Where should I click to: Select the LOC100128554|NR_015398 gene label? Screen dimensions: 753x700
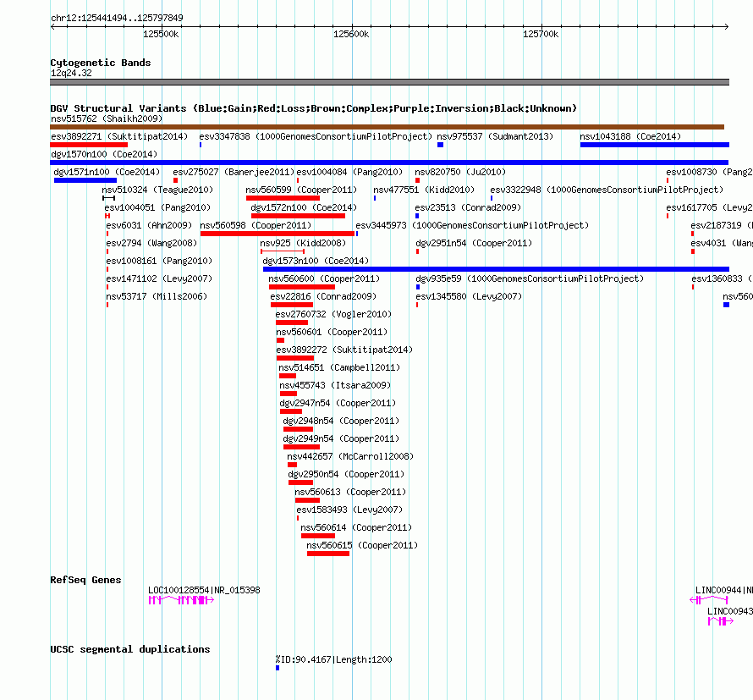[x=204, y=590]
